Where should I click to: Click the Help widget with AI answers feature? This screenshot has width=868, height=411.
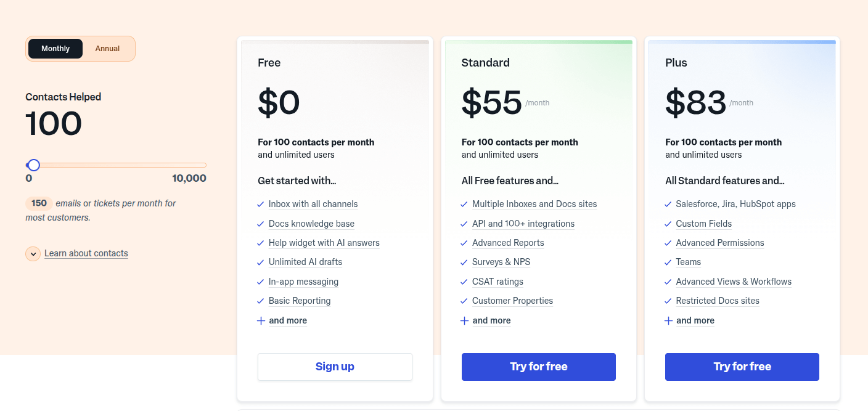click(x=324, y=243)
